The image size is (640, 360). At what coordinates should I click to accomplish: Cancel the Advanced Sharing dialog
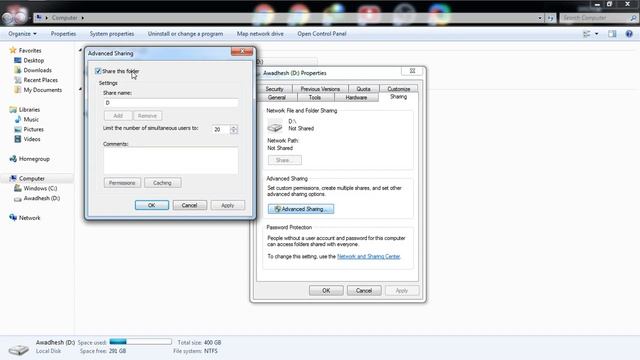[x=189, y=205]
